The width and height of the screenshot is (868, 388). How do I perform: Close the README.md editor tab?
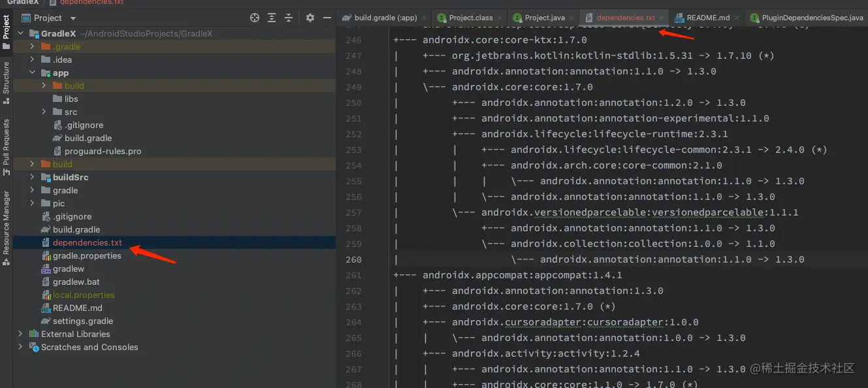pyautogui.click(x=737, y=18)
